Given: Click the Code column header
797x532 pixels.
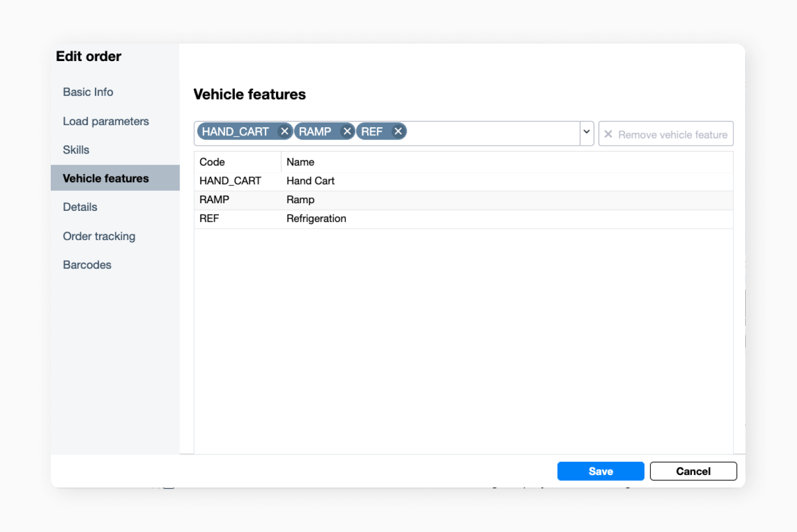Looking at the screenshot, I should coord(212,162).
